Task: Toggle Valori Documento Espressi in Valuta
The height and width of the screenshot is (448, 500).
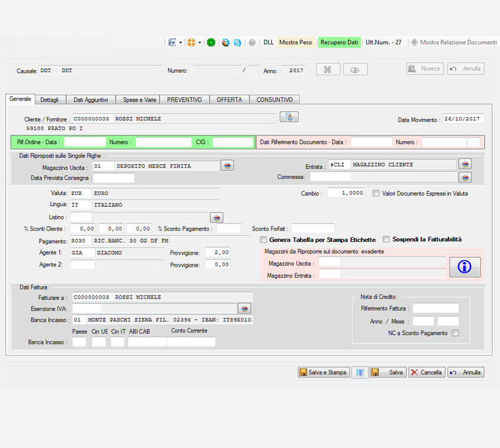Action: [376, 194]
